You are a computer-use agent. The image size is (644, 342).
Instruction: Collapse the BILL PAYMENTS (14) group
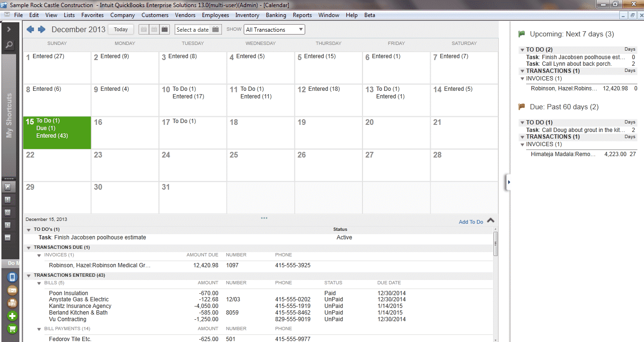click(x=40, y=329)
